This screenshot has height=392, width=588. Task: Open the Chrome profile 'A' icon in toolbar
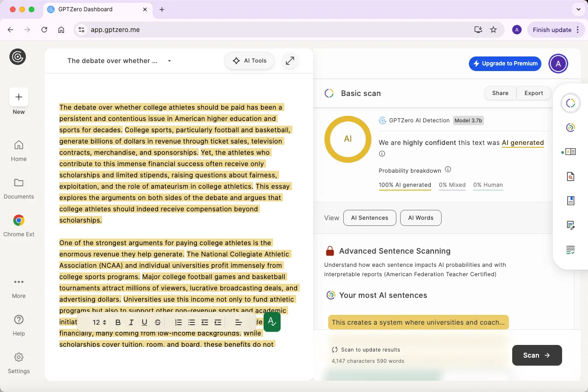pos(517,30)
